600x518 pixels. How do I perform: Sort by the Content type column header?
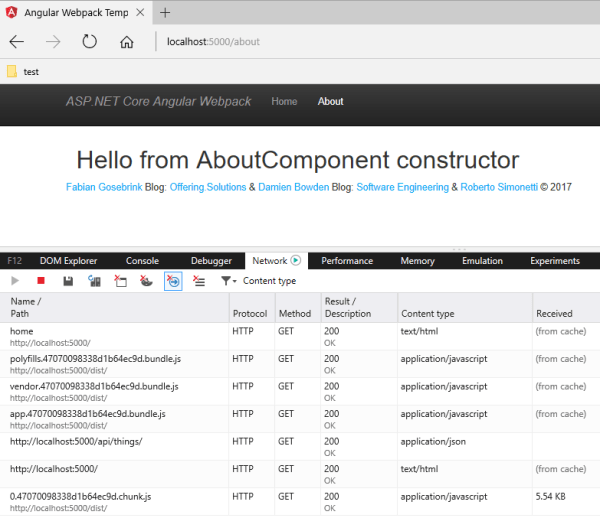(x=465, y=308)
